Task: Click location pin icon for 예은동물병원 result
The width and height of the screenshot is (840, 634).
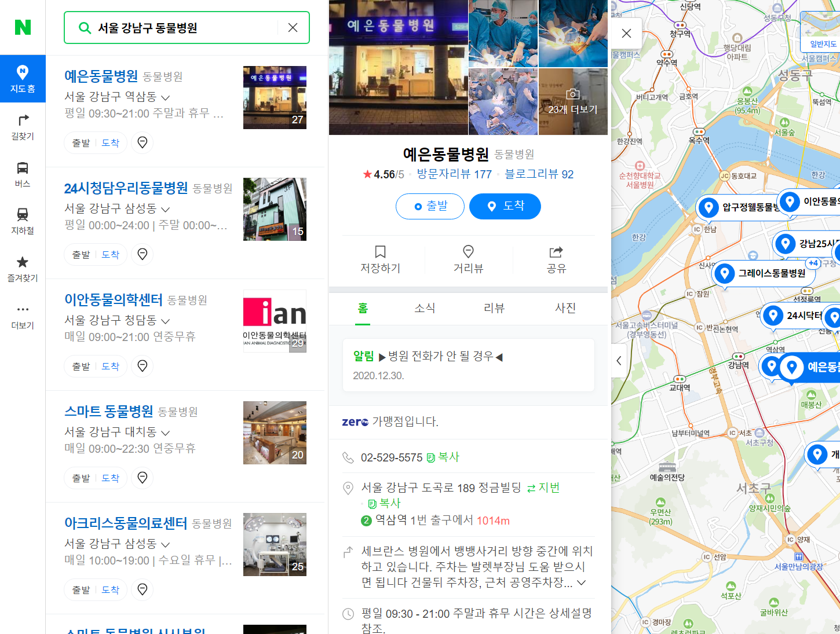Action: (x=143, y=142)
